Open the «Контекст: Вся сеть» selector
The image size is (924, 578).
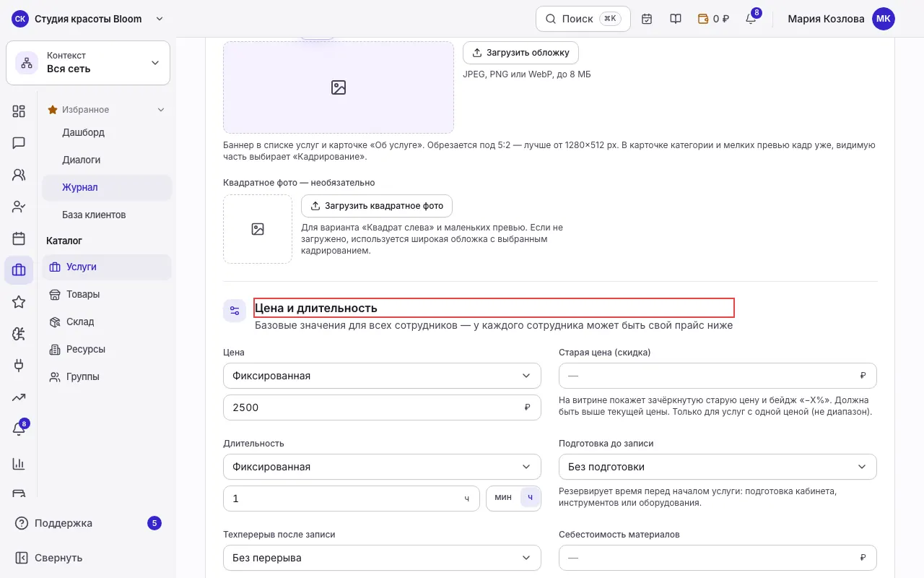(88, 63)
